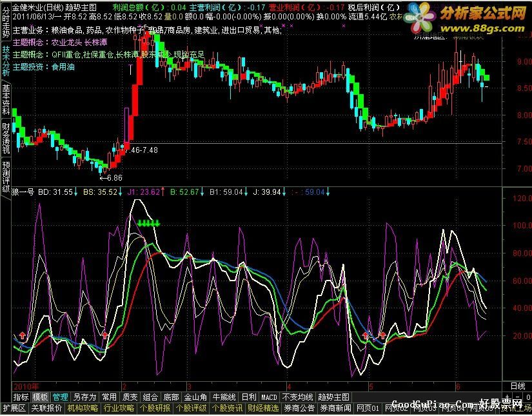
Task: Switch to the 技术分析 side tab
Action: 6,61
